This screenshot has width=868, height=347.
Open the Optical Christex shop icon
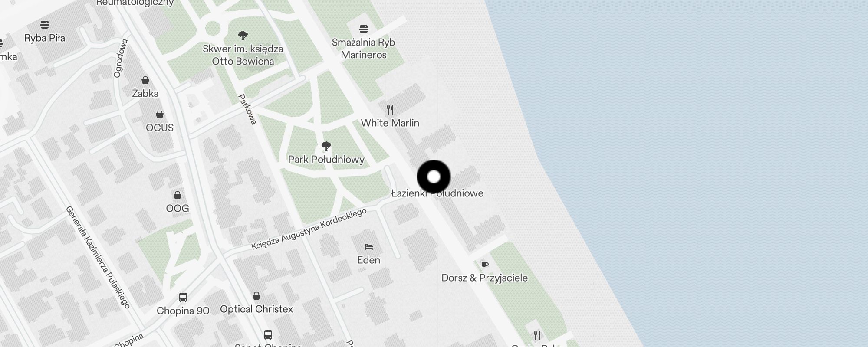tap(256, 296)
